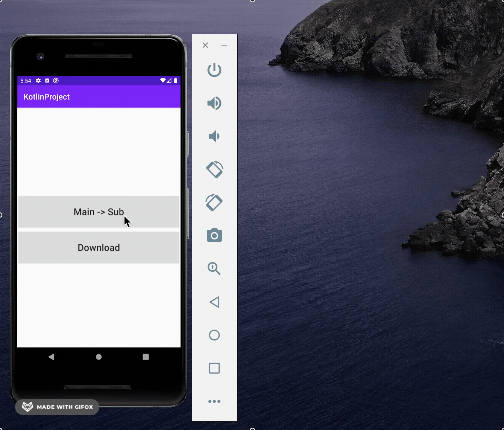Lower volume with the volume down icon
Screen dimensions: 504x430
pyautogui.click(x=214, y=136)
